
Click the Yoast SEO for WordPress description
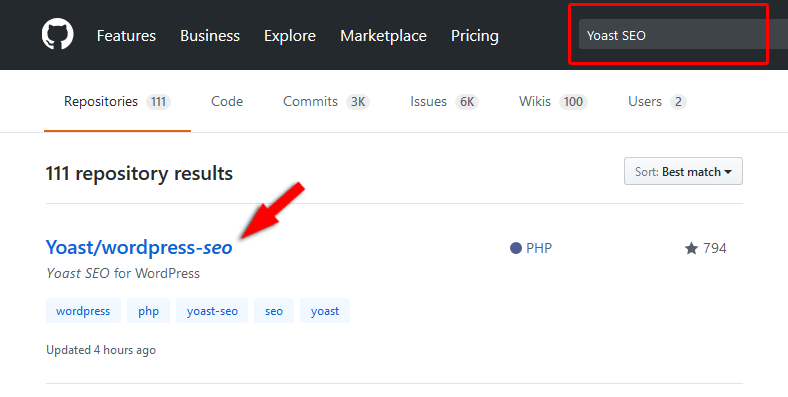point(123,273)
